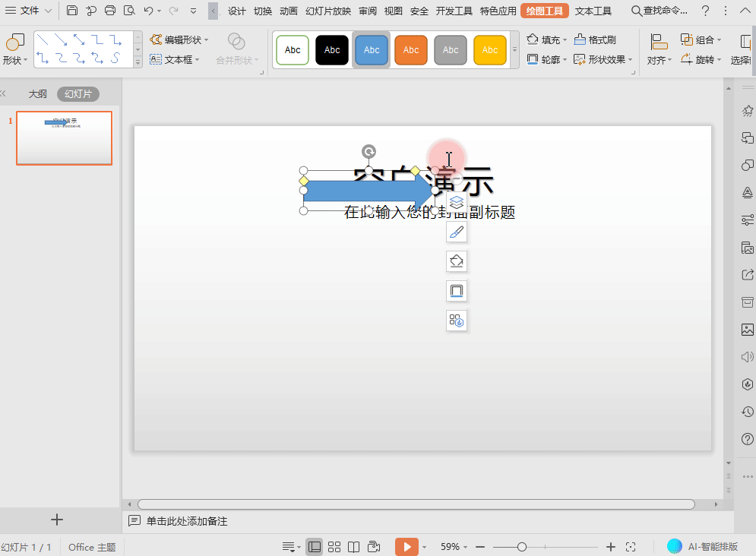
Task: Add a new slide with the plus button
Action: pyautogui.click(x=57, y=520)
